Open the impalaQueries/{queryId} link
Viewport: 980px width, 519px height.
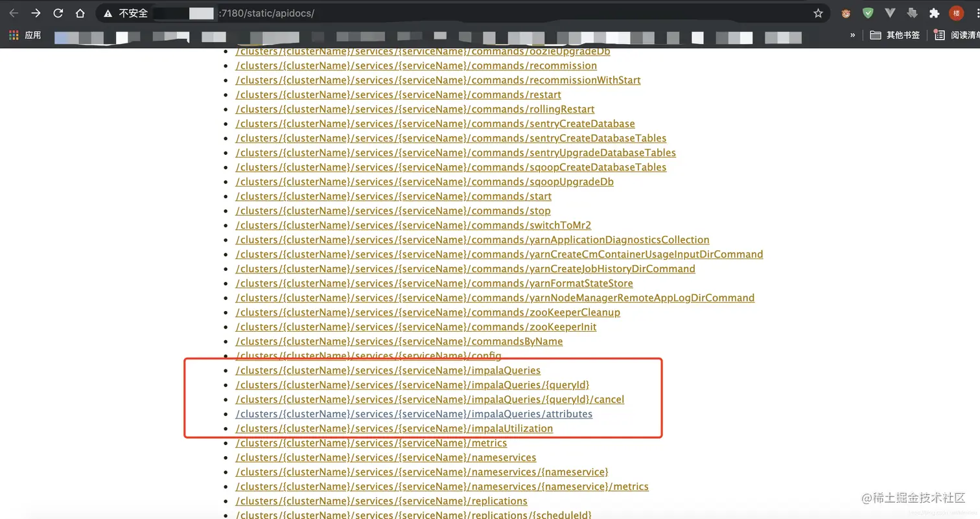[412, 385]
